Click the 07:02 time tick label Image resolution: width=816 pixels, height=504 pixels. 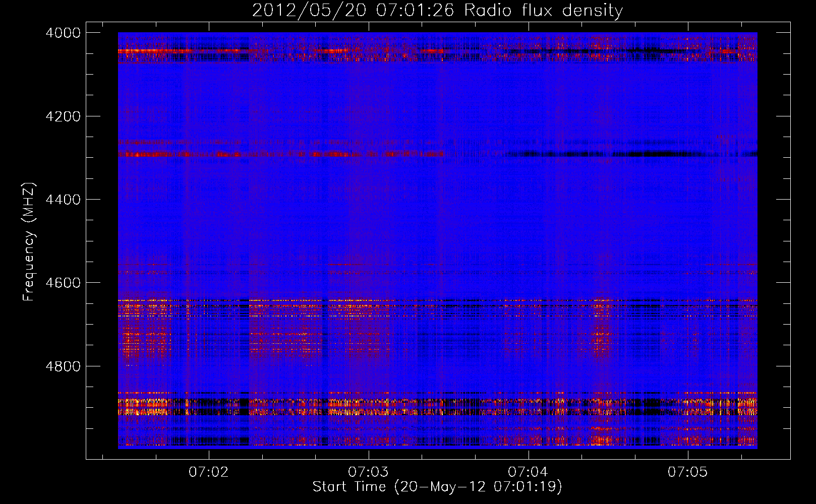click(x=209, y=472)
